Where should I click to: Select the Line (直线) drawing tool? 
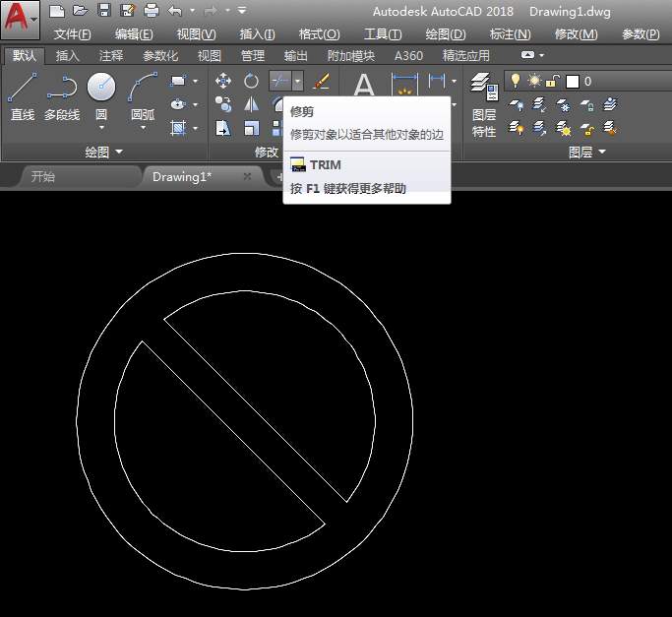pyautogui.click(x=22, y=95)
